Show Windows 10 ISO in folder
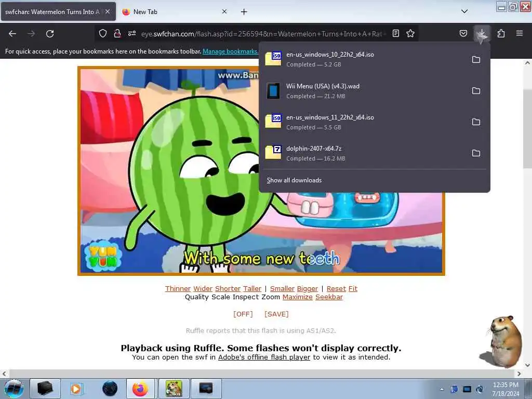This screenshot has width=532, height=399. [476, 59]
